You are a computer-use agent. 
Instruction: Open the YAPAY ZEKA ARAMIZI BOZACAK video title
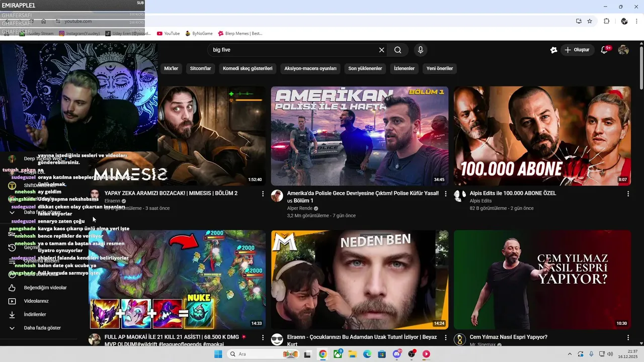click(x=171, y=193)
